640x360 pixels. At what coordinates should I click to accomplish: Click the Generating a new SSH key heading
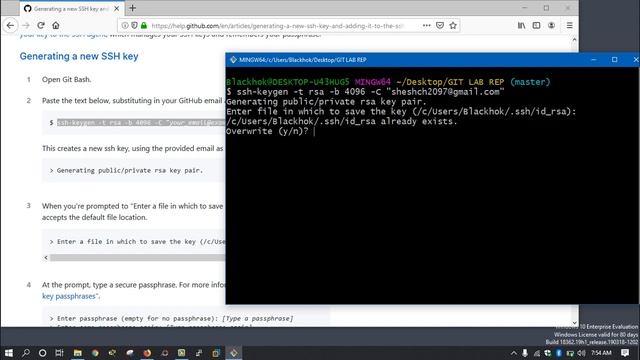click(79, 56)
